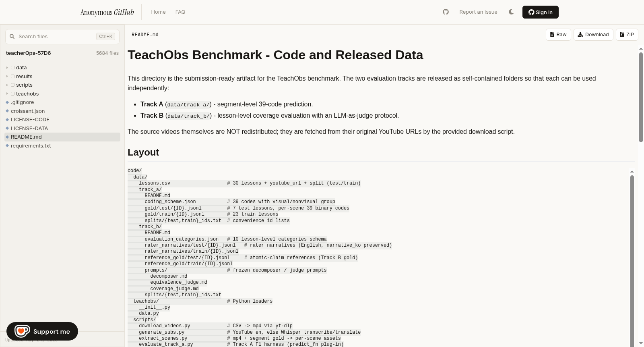This screenshot has width=644, height=347.
Task: Click the teacherOps-57D6 repository name
Action: [x=28, y=53]
